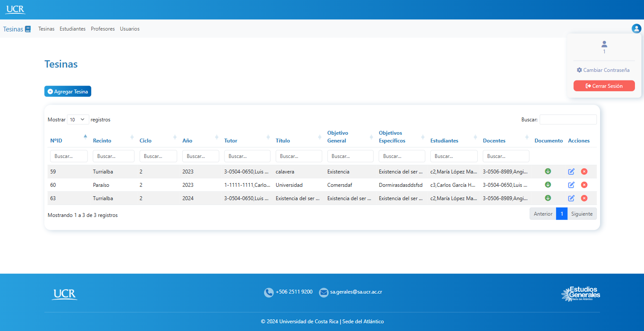Click the email envelope icon in footer
This screenshot has height=331, width=644.
click(x=324, y=292)
